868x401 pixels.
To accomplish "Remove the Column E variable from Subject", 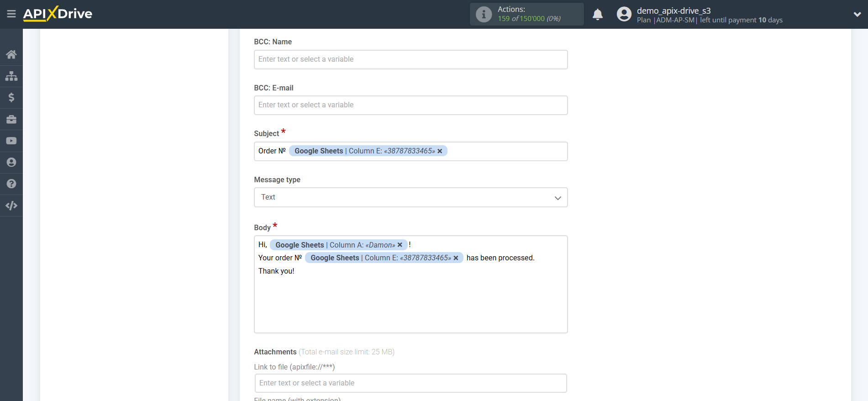I will [440, 151].
